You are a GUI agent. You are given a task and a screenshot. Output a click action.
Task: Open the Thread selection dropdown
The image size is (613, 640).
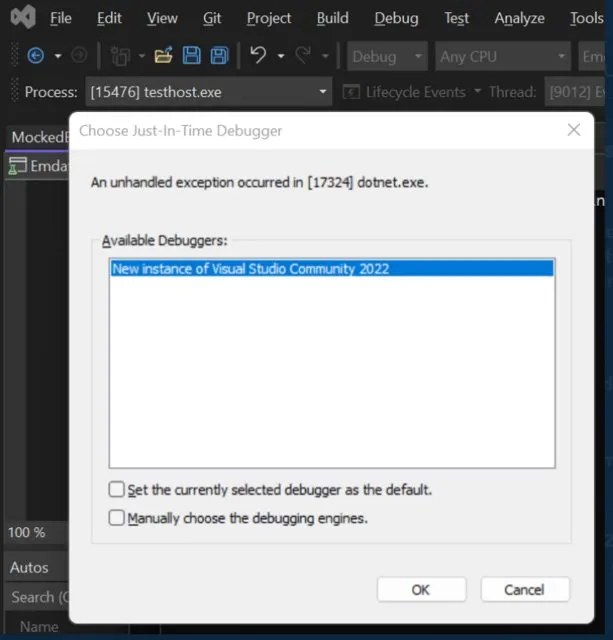[575, 92]
